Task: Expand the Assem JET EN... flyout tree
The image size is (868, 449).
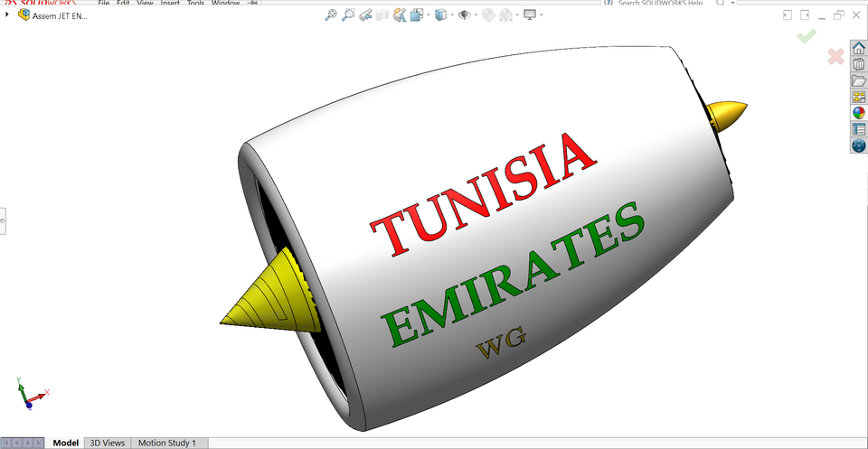Action: [7, 15]
